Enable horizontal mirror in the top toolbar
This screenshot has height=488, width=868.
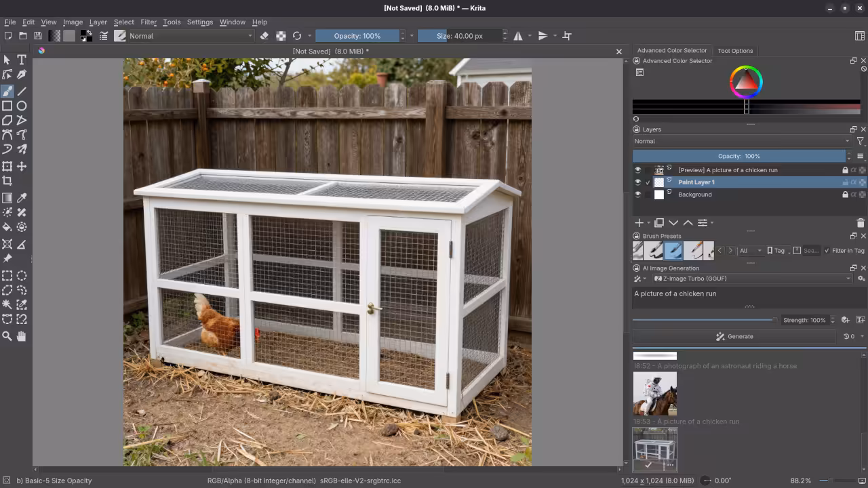click(x=518, y=36)
